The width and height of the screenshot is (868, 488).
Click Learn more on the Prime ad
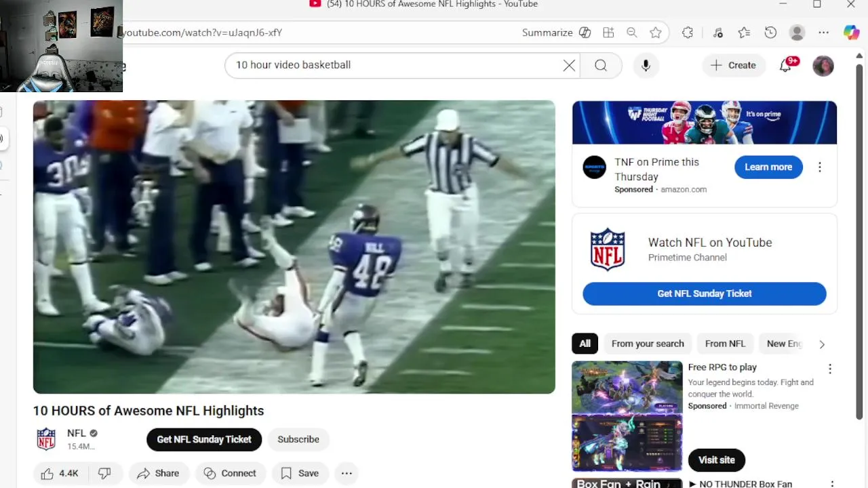coord(768,167)
